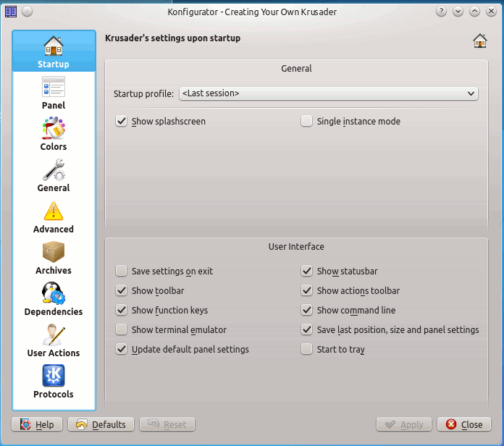
Task: Open User Actions pencil icon
Action: tap(54, 334)
